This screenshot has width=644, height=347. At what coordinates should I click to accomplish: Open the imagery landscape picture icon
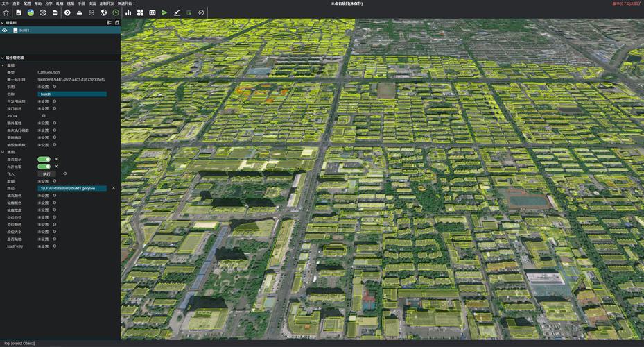click(31, 12)
